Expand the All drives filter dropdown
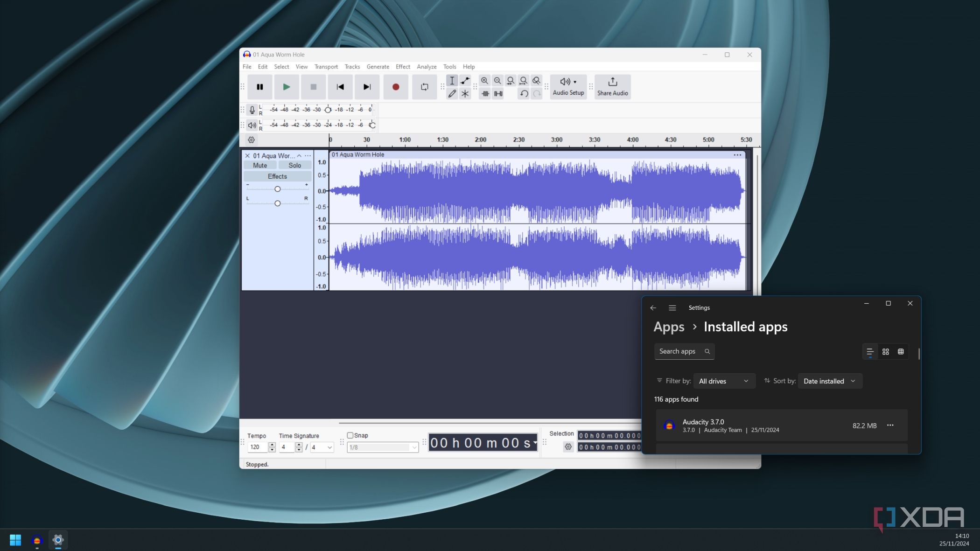Viewport: 980px width, 551px height. 724,381
